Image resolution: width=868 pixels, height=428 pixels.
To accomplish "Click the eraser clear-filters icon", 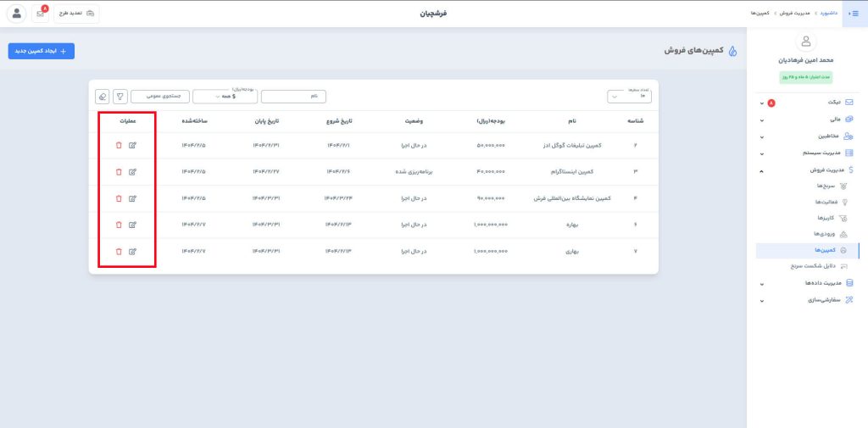I will point(103,97).
